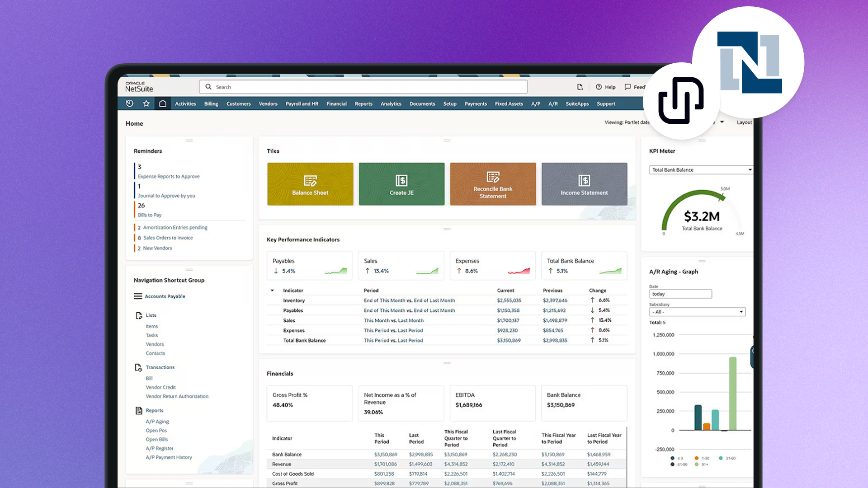
Task: Click the Sales KPI trend sparkline
Action: (427, 271)
